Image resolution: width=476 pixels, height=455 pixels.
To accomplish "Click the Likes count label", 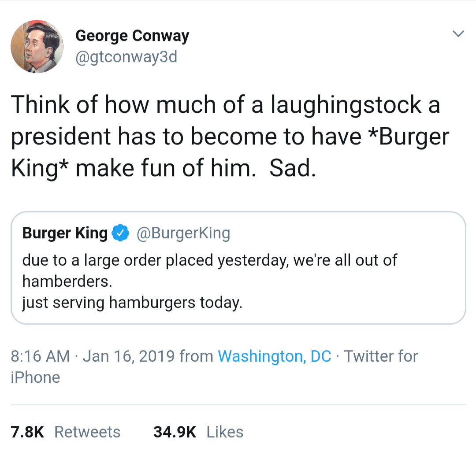I will [225, 432].
